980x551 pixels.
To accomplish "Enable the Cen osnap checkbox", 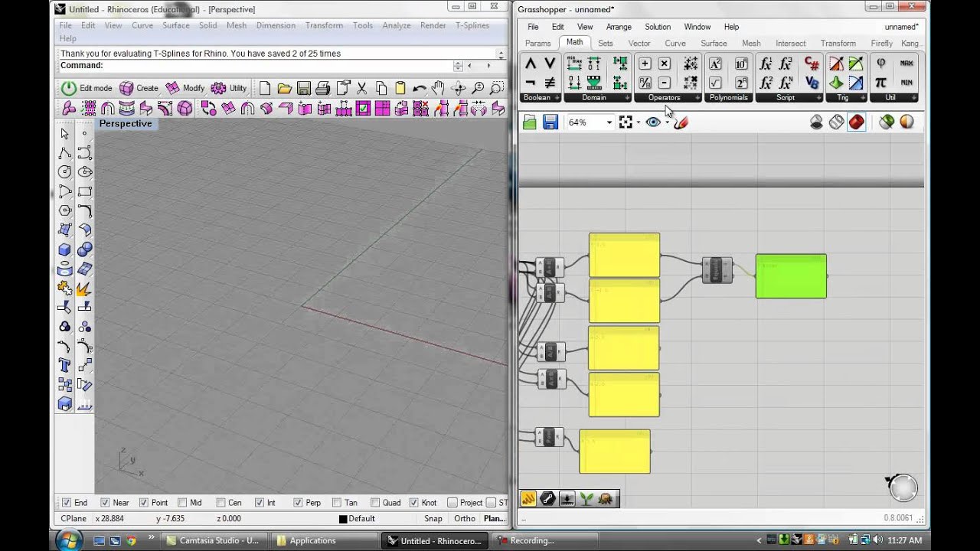I will click(220, 503).
